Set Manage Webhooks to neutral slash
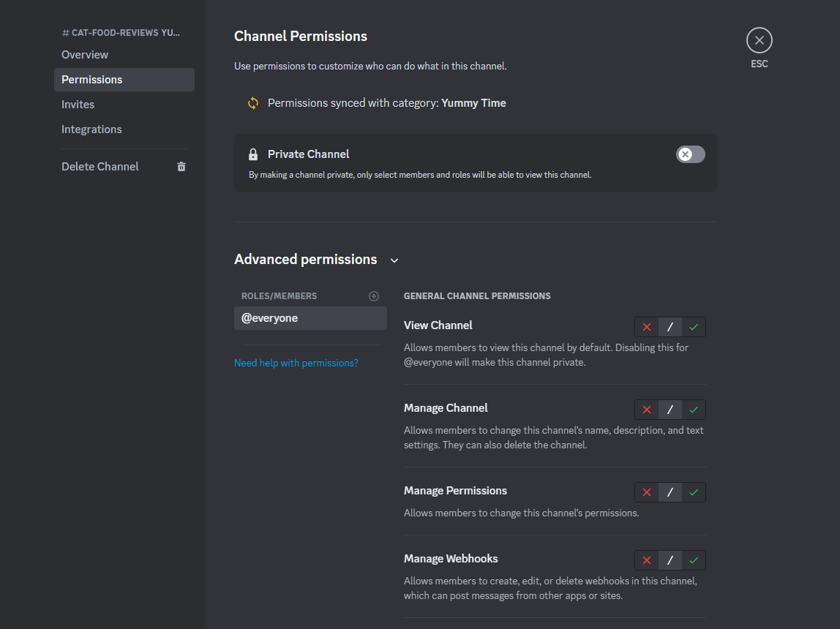 (670, 560)
